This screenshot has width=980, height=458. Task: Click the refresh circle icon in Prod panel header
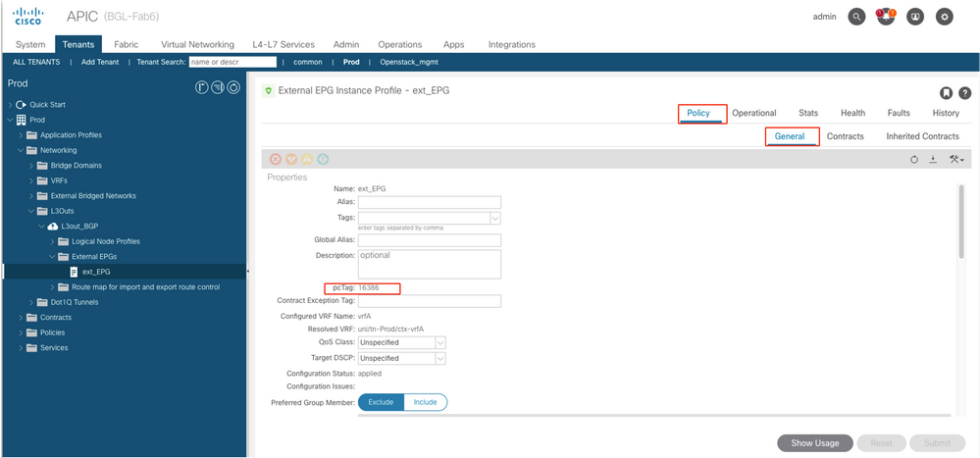pos(233,87)
